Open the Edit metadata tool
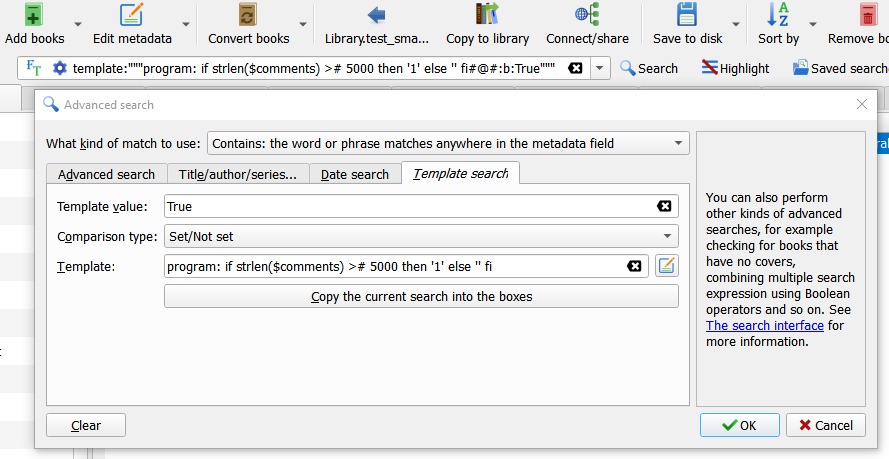 (131, 15)
